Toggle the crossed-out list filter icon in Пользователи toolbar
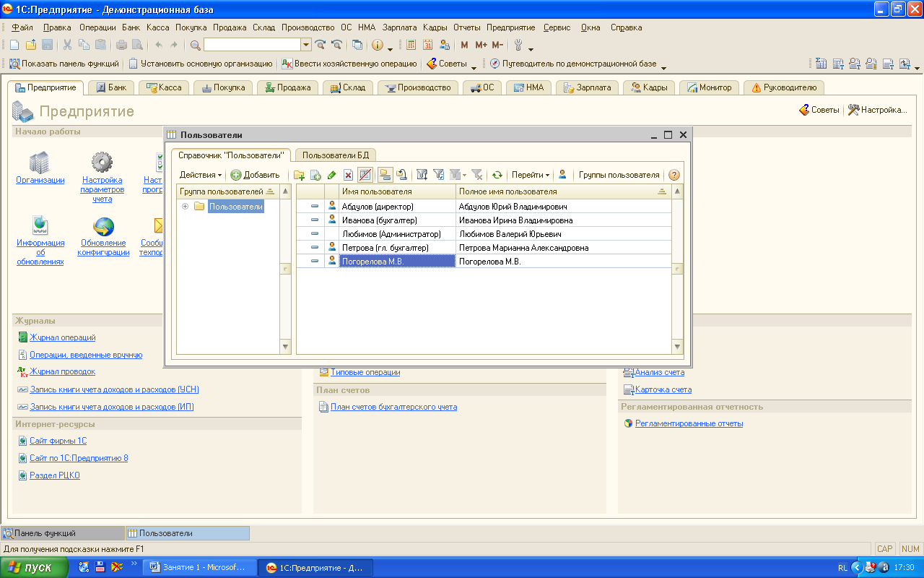 coord(365,175)
